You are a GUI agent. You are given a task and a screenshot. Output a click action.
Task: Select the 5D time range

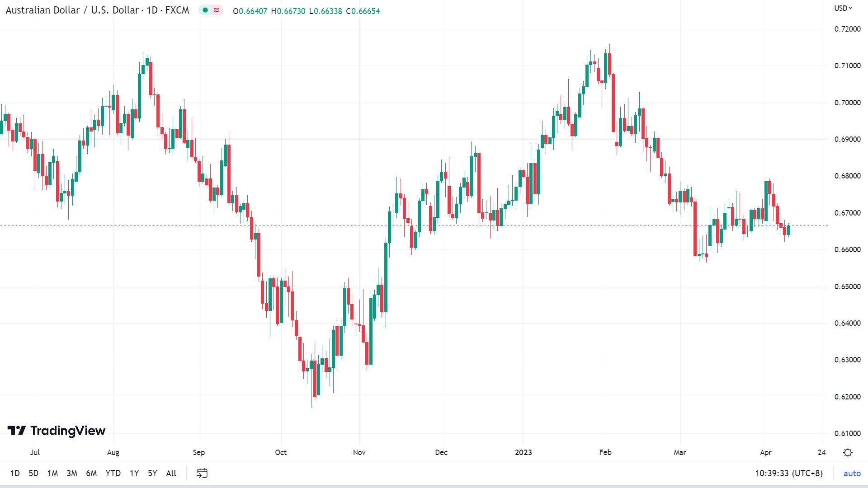tap(33, 473)
